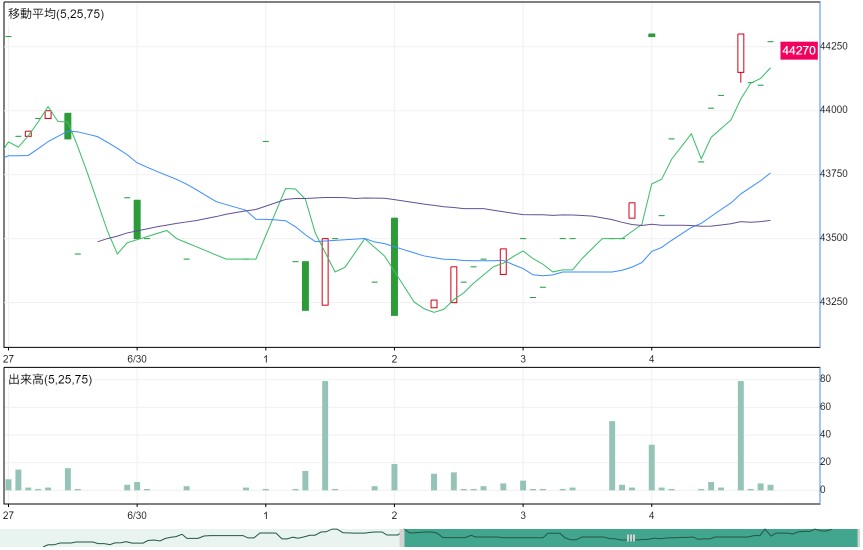Click the 6/30 date label under volume chart
The image size is (863, 550).
(x=137, y=515)
